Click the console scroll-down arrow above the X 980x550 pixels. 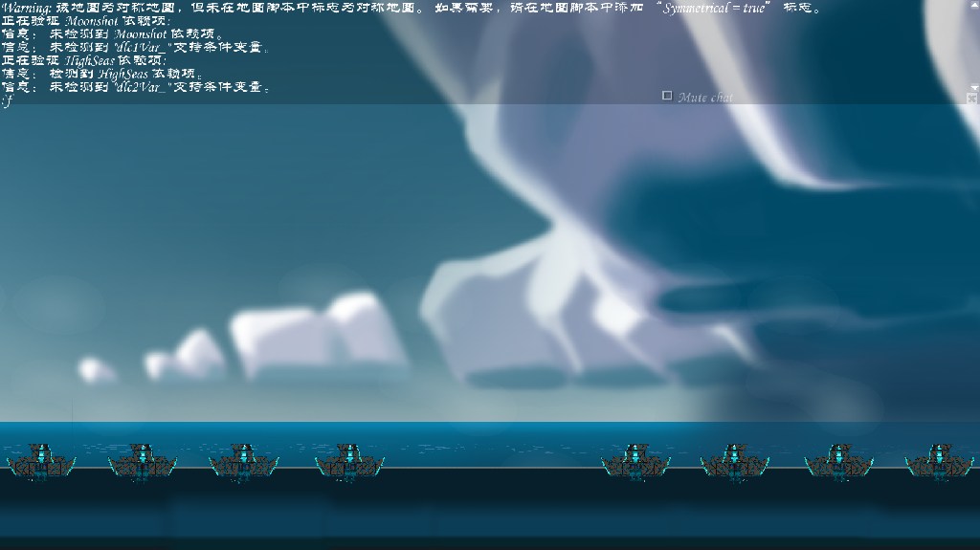click(973, 88)
